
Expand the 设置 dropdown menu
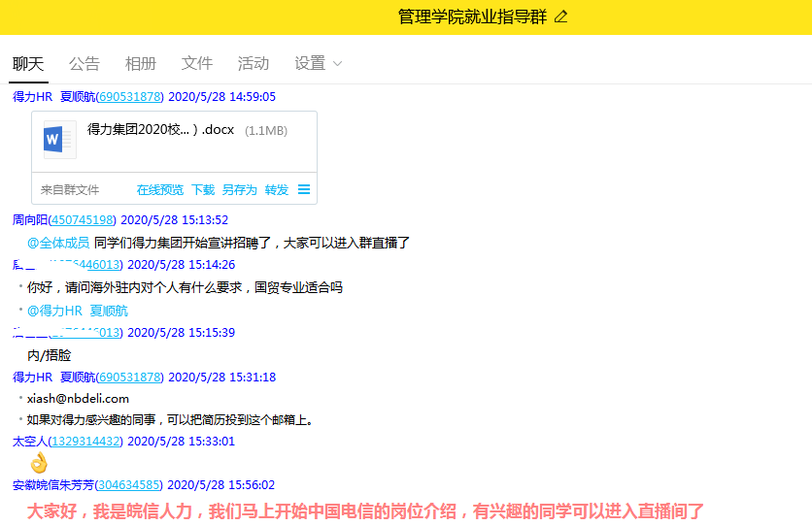point(319,63)
